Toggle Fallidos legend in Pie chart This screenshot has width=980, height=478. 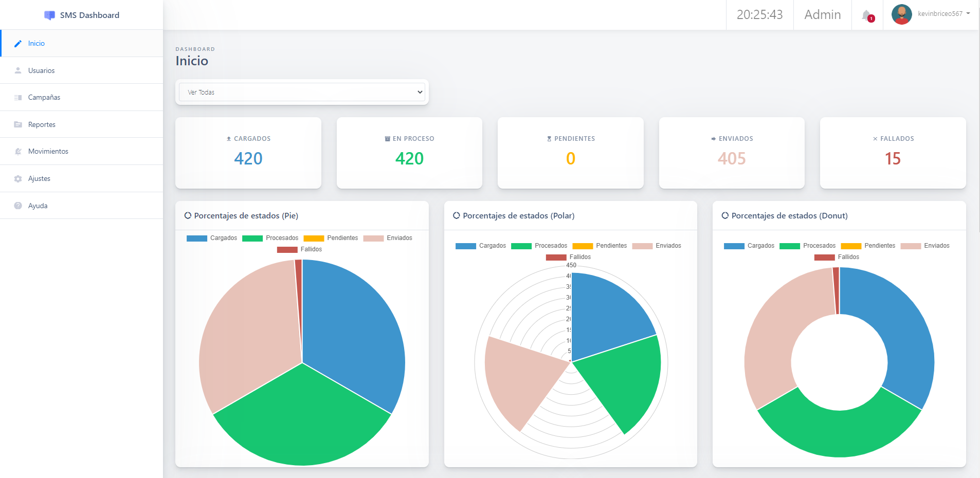pos(300,249)
